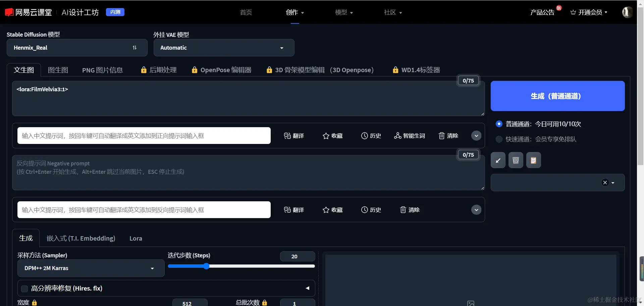Expand Hires. fix section triangle
The height and width of the screenshot is (306, 644).
307,288
